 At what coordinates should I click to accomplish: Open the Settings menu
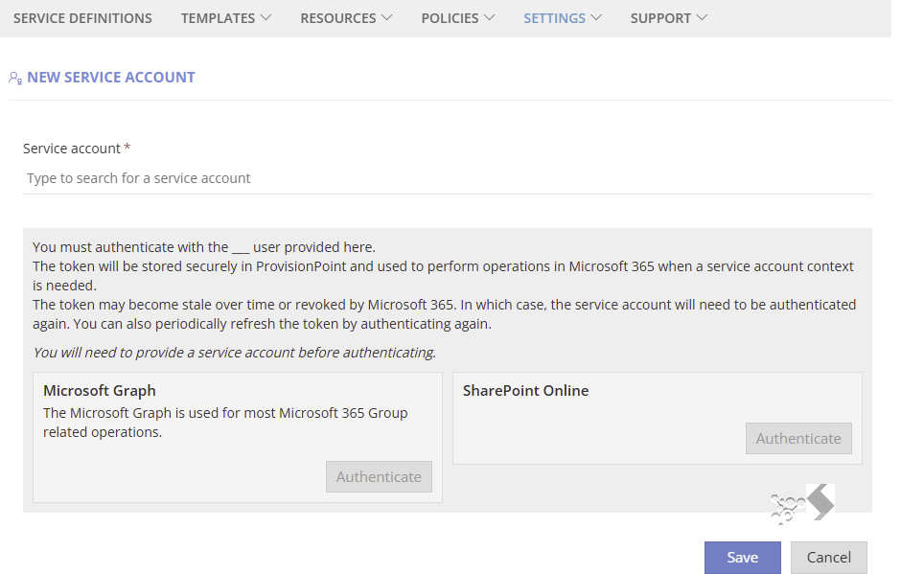(555, 18)
